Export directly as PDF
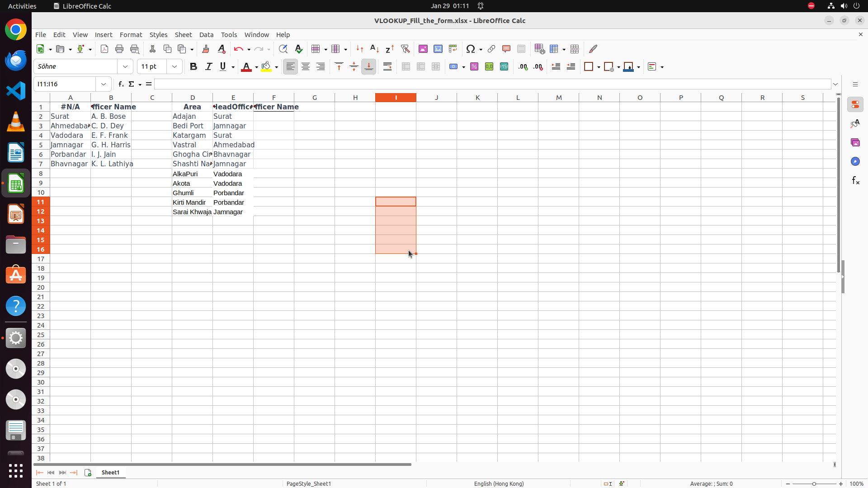868x488 pixels. (x=104, y=49)
